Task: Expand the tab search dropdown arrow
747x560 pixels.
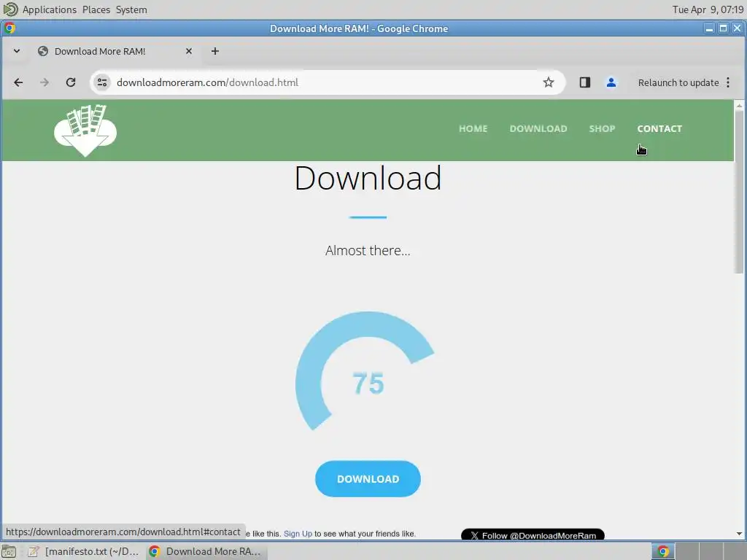Action: (17, 51)
